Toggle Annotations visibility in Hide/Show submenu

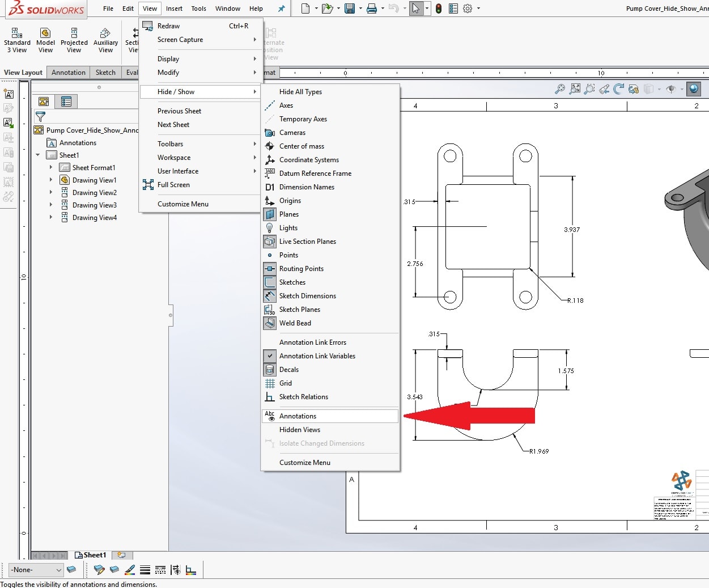tap(299, 416)
